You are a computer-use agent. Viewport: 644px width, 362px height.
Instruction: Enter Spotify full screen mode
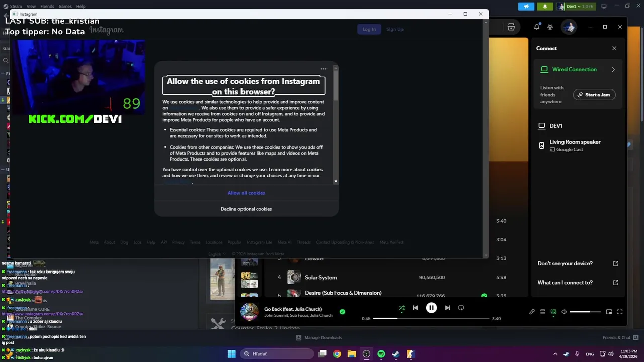620,312
